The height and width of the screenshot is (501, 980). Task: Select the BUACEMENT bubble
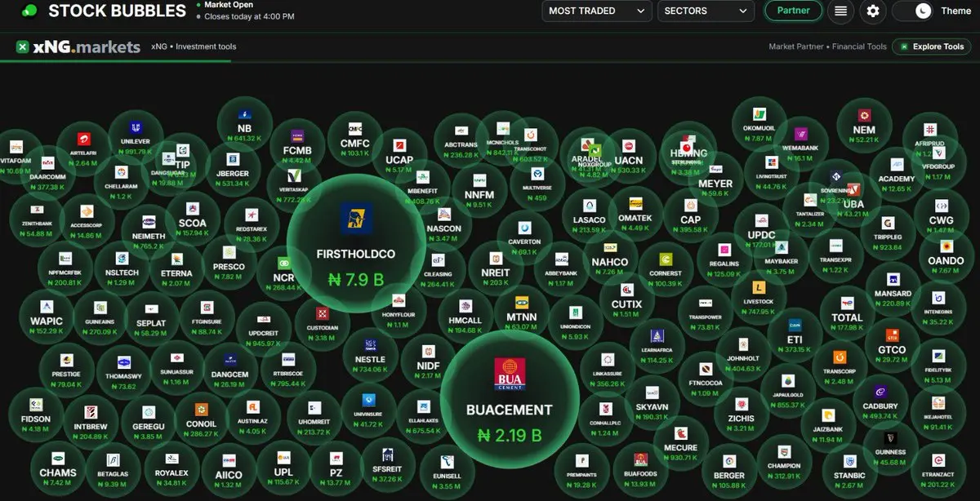[x=509, y=400]
